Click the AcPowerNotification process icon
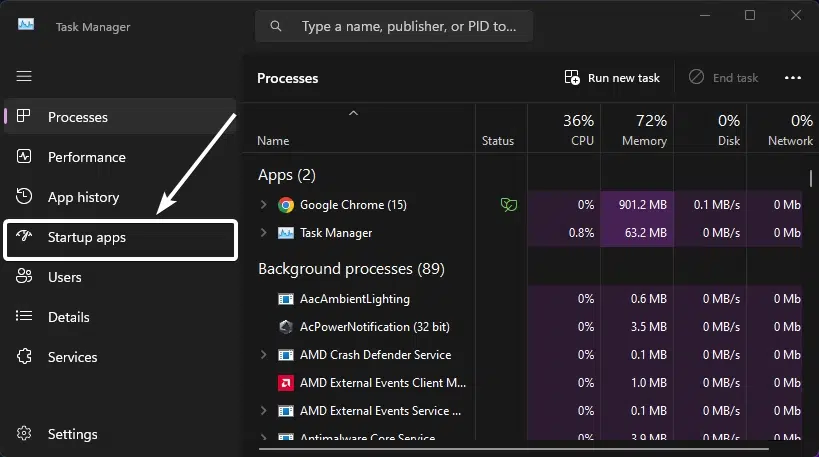The height and width of the screenshot is (457, 819). tap(286, 327)
